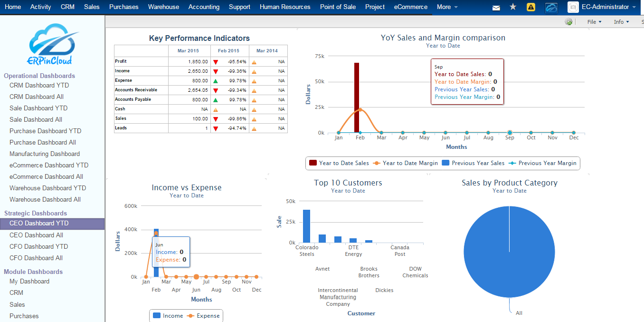Click the Previous Year Sales blue swatch
The image size is (644, 322).
[445, 163]
